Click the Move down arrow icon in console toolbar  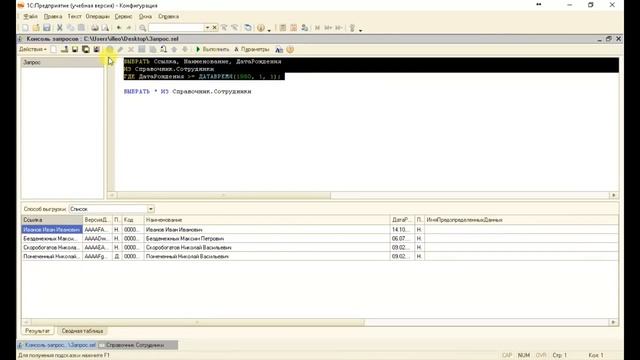185,49
